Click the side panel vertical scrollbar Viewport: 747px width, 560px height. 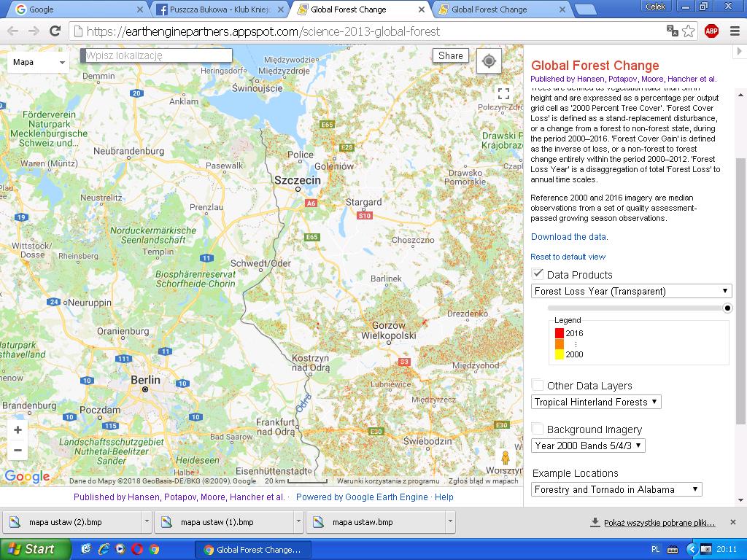740,290
